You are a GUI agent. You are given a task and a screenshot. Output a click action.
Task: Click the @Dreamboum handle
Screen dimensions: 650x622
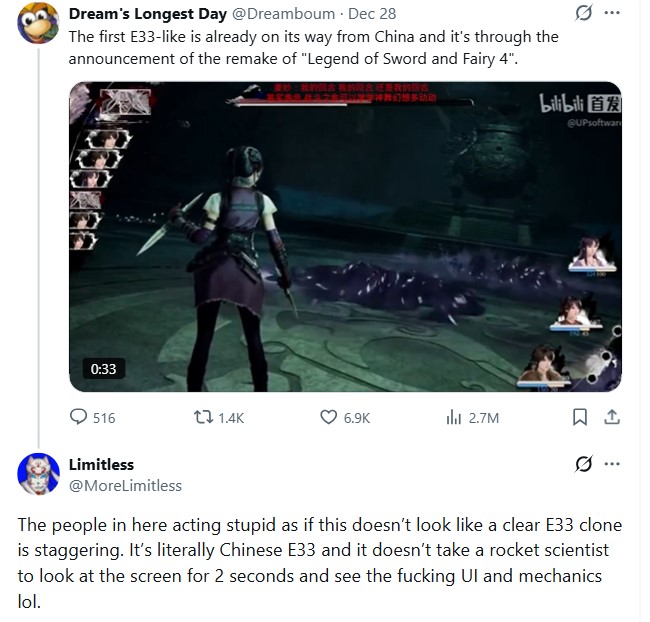[x=283, y=14]
